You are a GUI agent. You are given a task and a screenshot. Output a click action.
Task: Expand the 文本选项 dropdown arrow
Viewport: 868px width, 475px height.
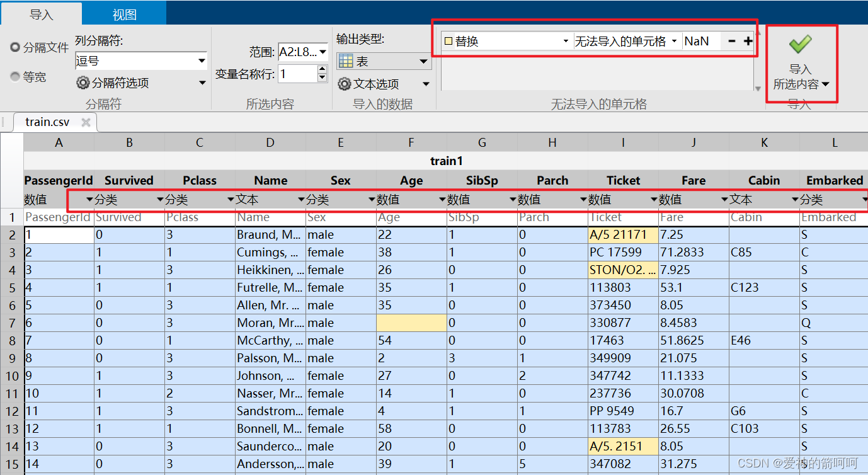tap(426, 84)
